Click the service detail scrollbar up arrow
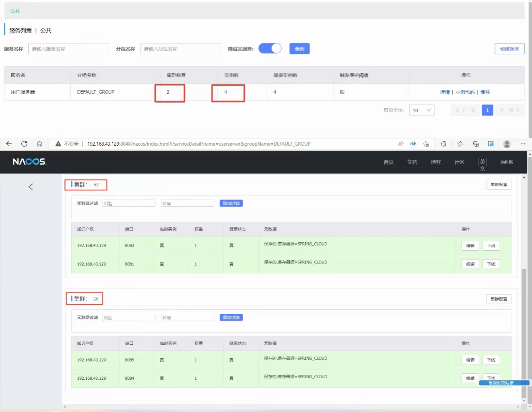 tap(524, 177)
